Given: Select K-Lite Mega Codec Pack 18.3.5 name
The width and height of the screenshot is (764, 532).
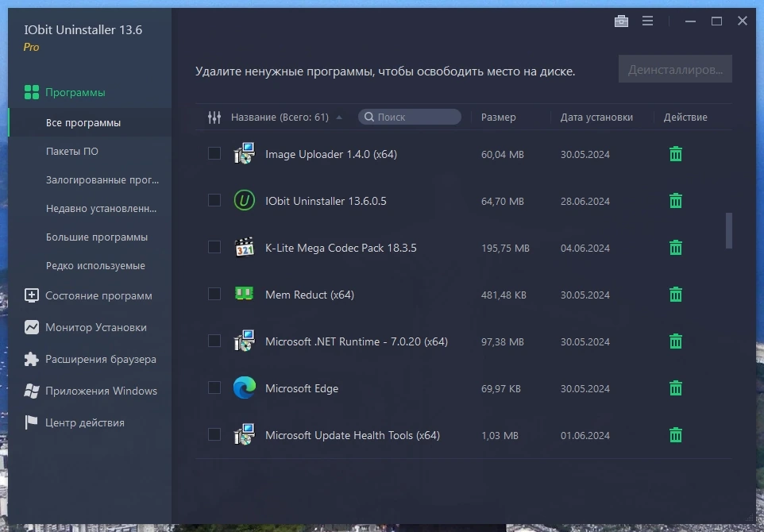Looking at the screenshot, I should point(341,248).
